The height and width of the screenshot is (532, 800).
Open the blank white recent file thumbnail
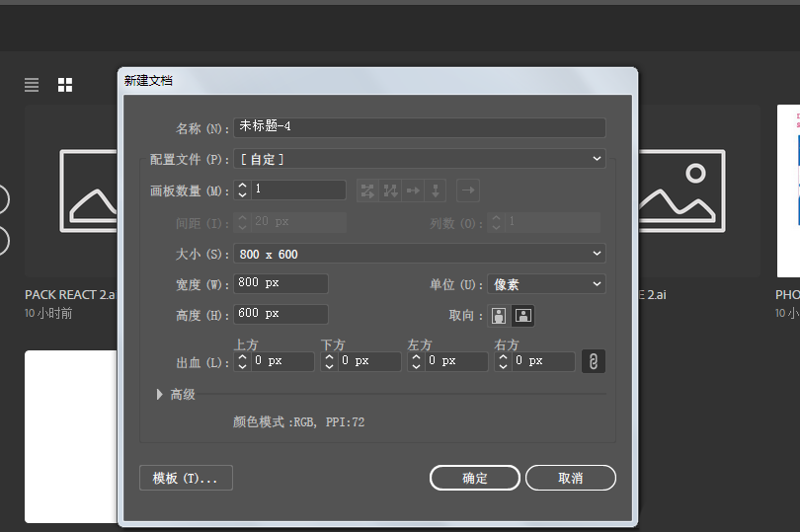(71, 436)
